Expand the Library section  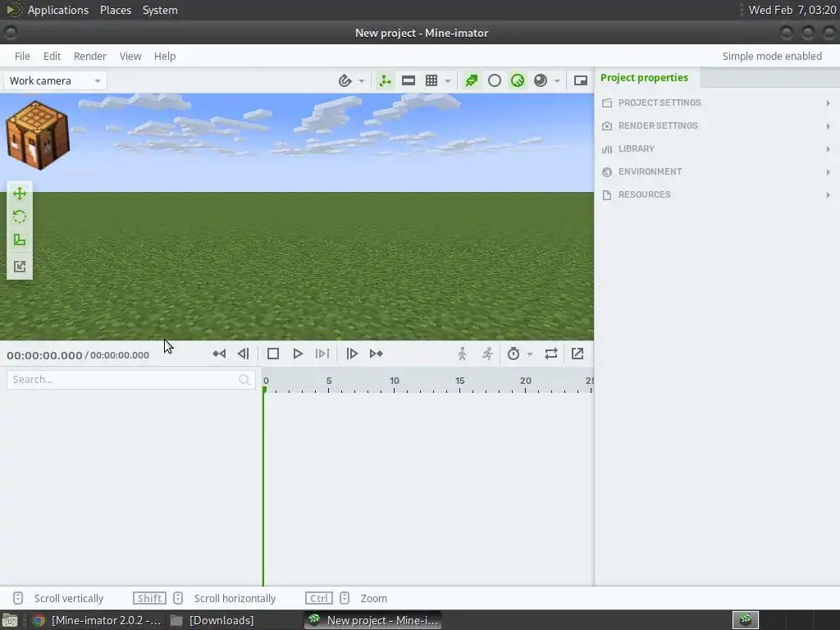[717, 149]
